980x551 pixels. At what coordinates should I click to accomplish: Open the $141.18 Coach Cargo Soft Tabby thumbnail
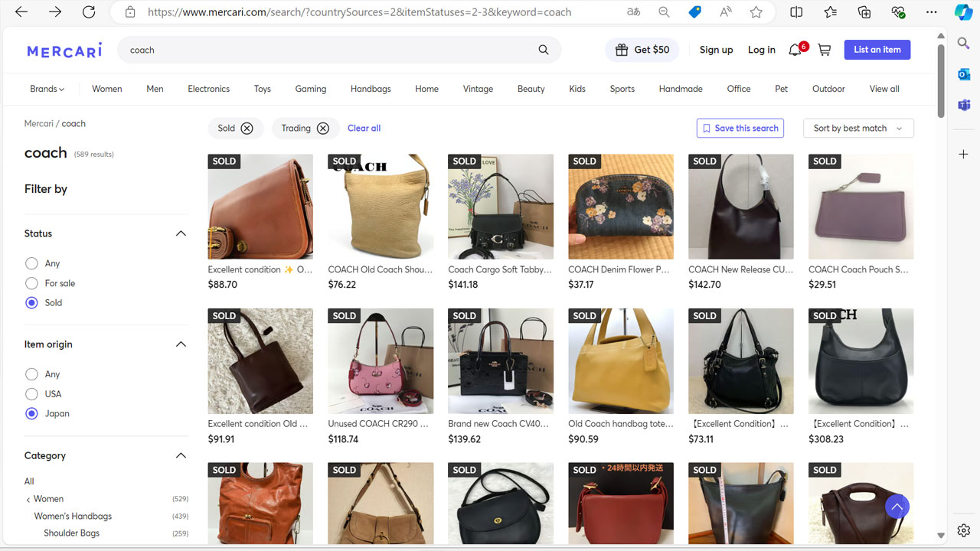coord(501,207)
